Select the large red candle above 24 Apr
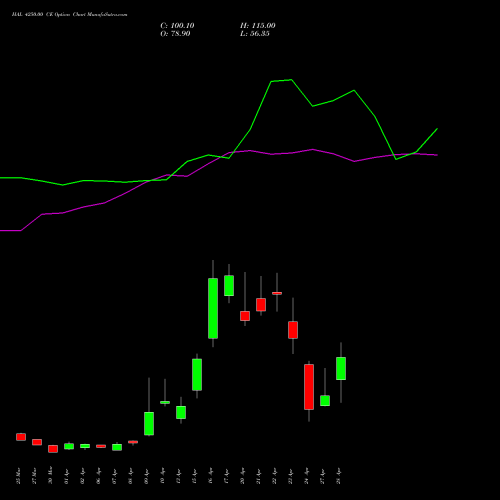The height and width of the screenshot is (500, 500). pyautogui.click(x=309, y=387)
